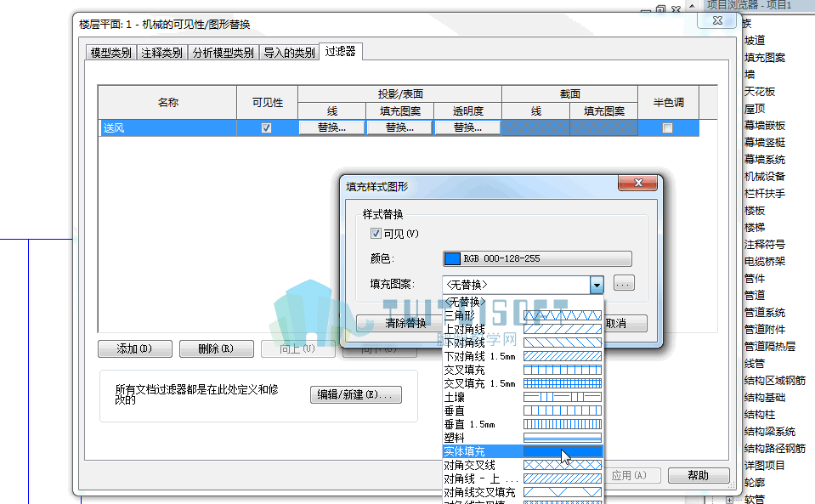Choose 三角形 pattern in the list

point(523,315)
